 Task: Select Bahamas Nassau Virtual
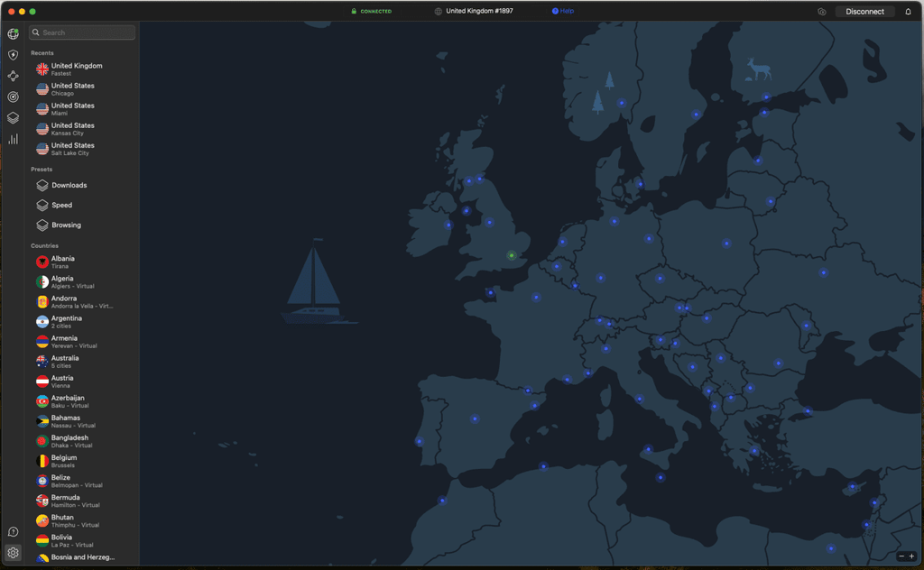click(82, 421)
